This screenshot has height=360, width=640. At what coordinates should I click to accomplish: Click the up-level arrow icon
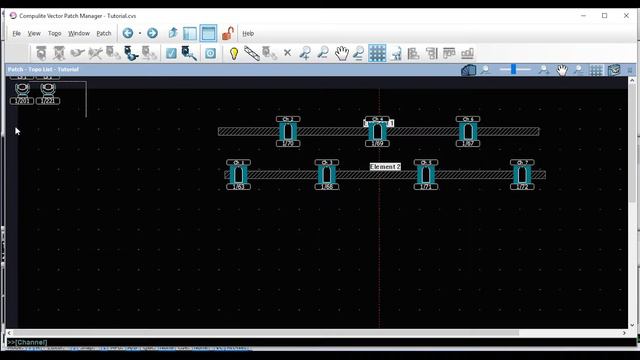pos(172,33)
